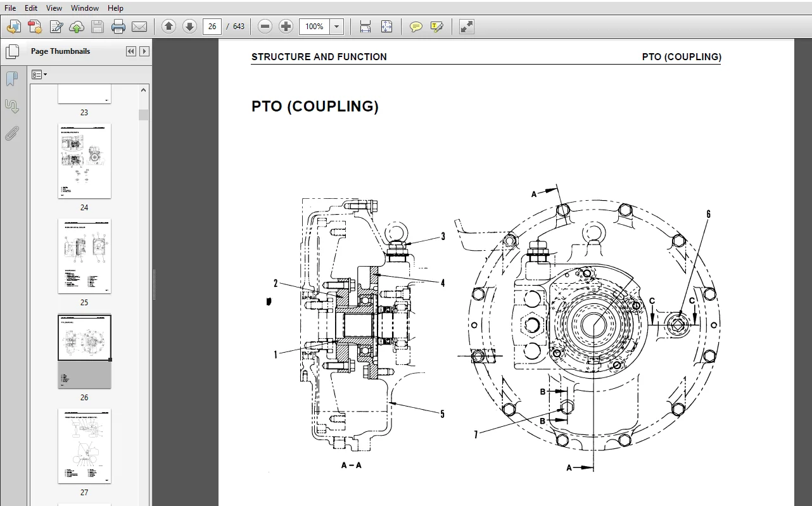812x506 pixels.
Task: Click the thumbnail panel scrollbar handle
Action: pos(144,115)
